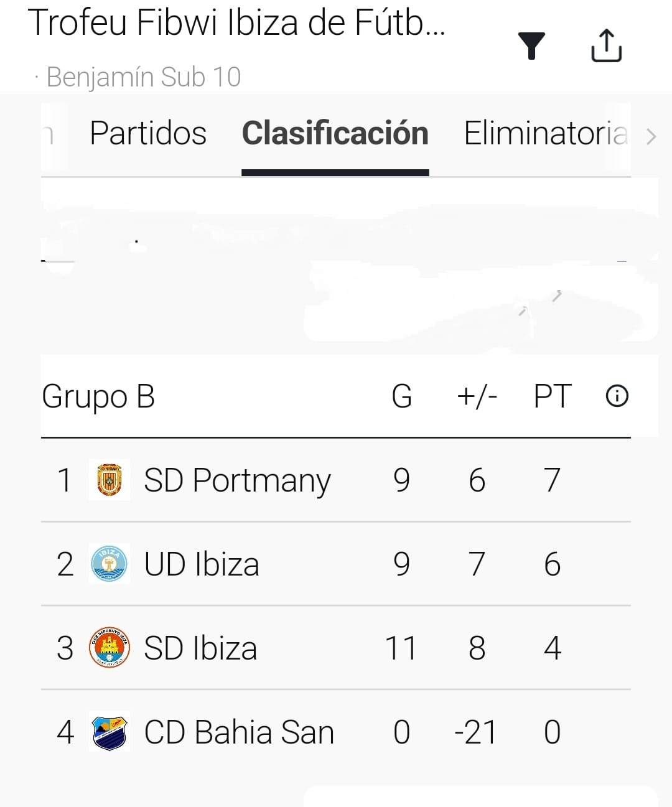Tap the Grupo B heading
The image size is (672, 807).
click(x=98, y=396)
